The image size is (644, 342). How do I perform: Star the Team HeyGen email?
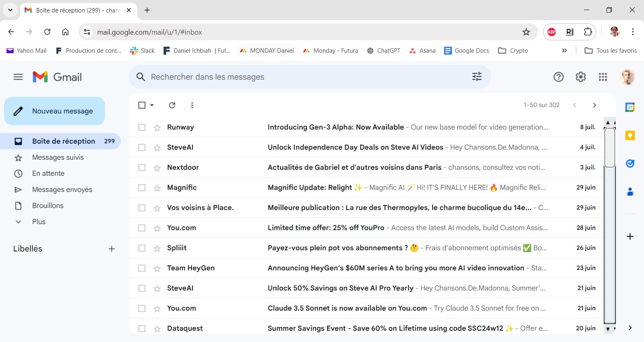(157, 268)
